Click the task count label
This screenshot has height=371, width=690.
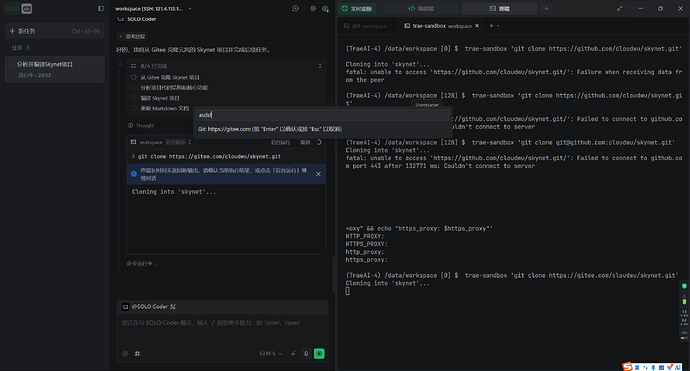(x=21, y=48)
